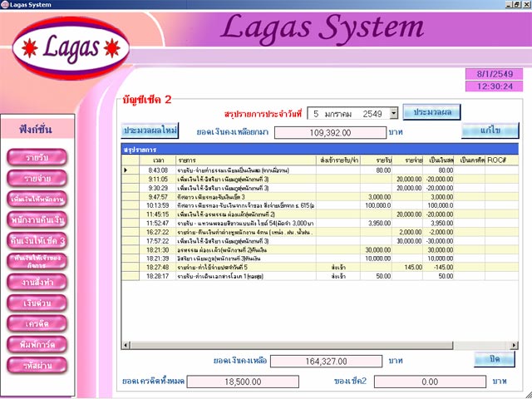Screen dimensions: 532x399
Task: Click the grid's horizontal scrollbar thumb
Action: (291, 346)
